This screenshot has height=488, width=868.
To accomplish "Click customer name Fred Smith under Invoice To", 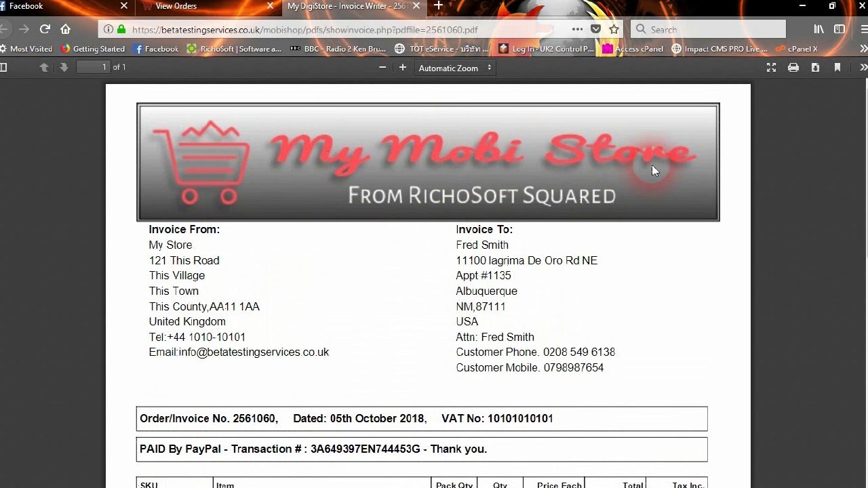I will point(482,245).
